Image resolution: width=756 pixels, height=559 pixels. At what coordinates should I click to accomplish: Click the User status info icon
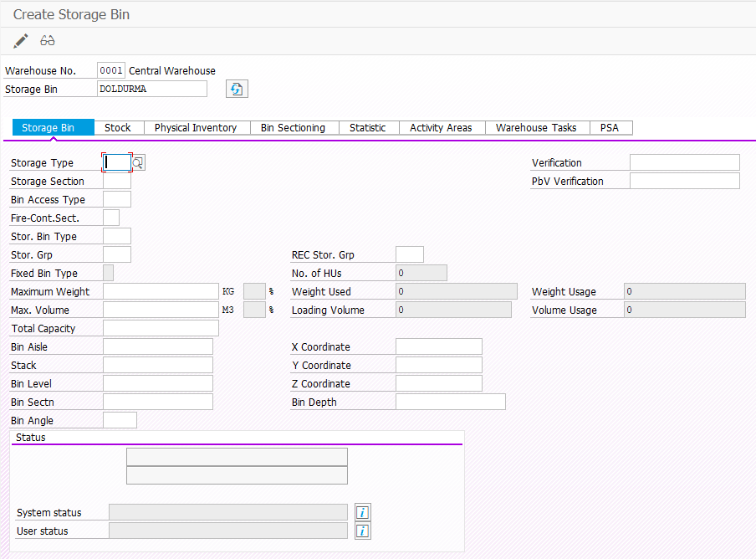tap(362, 531)
